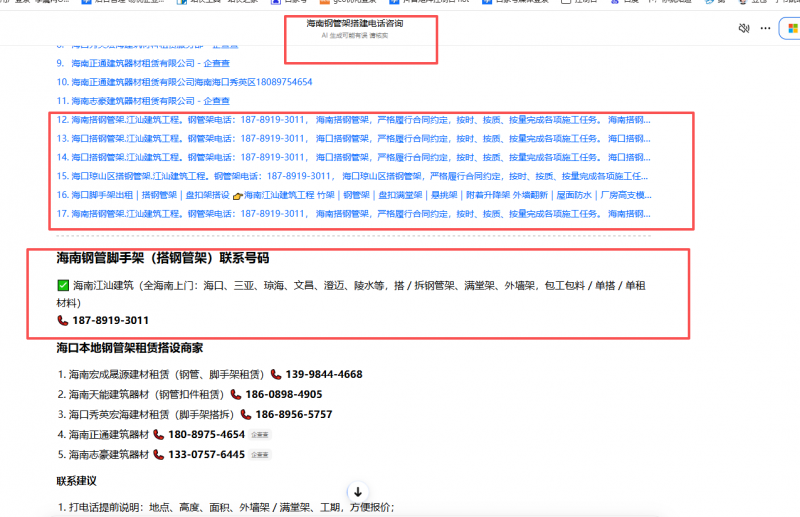
Task: Click the green checkmark before 海南江汕建筑
Action: (63, 285)
